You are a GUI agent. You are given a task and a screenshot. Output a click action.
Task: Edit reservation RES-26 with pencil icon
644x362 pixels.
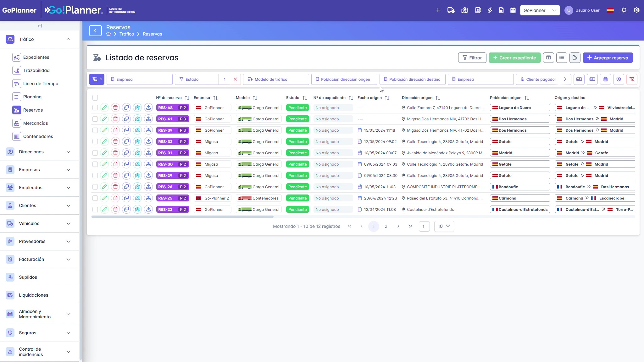(x=104, y=187)
